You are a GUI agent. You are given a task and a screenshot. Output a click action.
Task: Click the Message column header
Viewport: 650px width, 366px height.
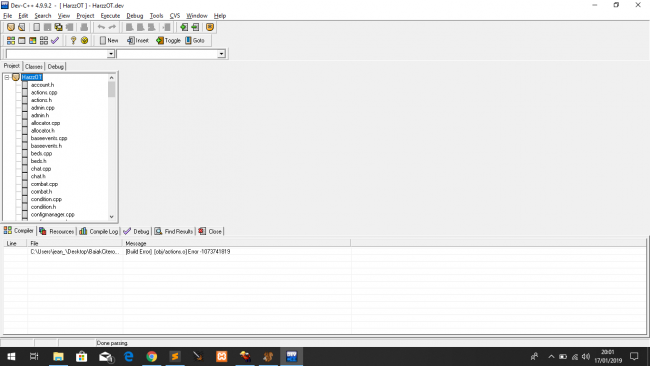click(236, 243)
